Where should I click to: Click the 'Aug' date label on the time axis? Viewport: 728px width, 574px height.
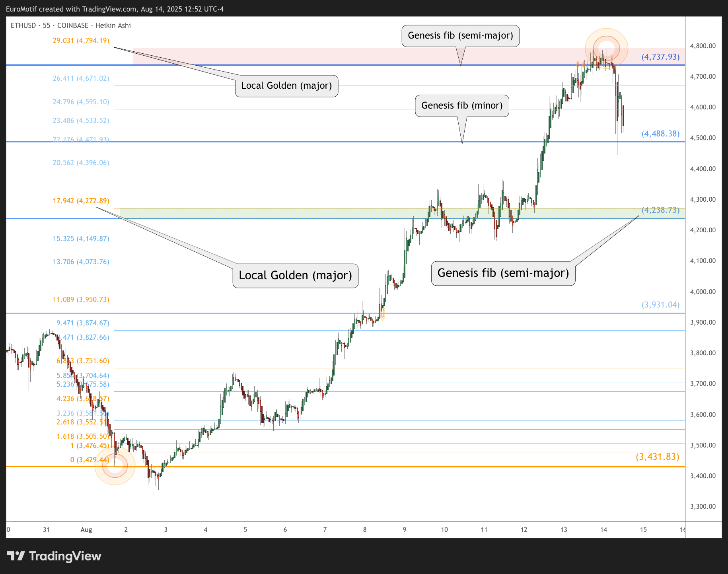point(86,530)
